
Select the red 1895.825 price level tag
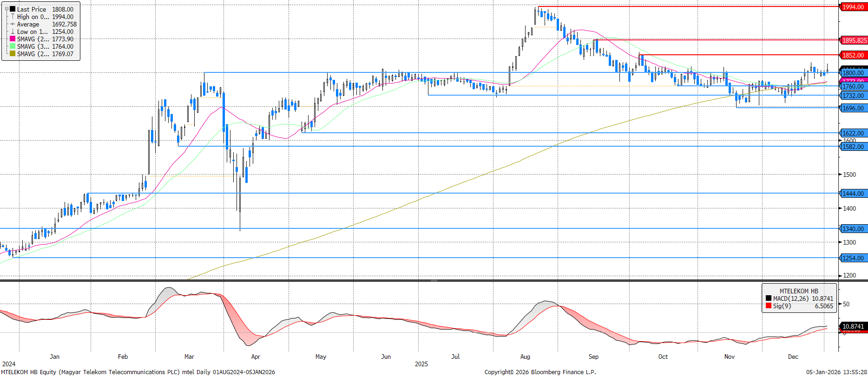click(x=854, y=40)
